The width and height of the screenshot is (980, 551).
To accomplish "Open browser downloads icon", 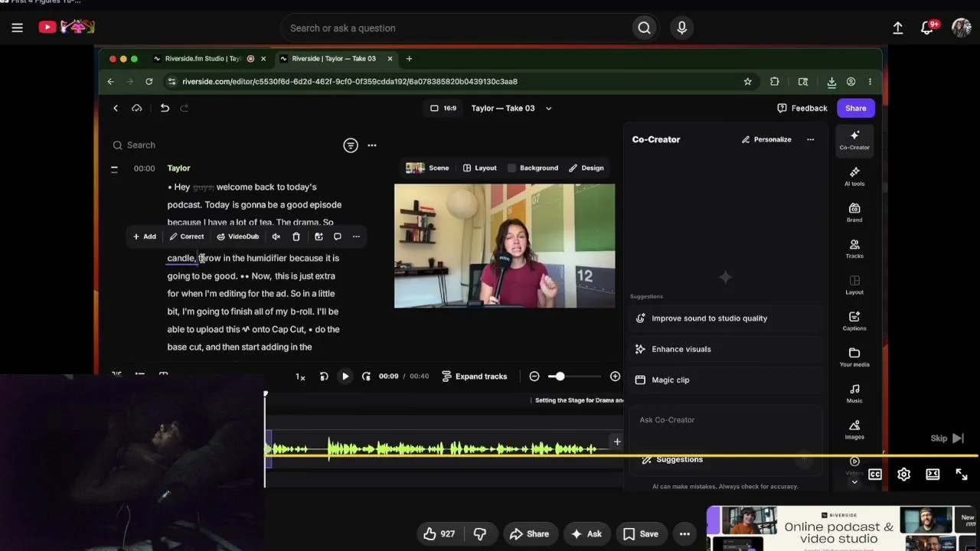I will coord(831,81).
